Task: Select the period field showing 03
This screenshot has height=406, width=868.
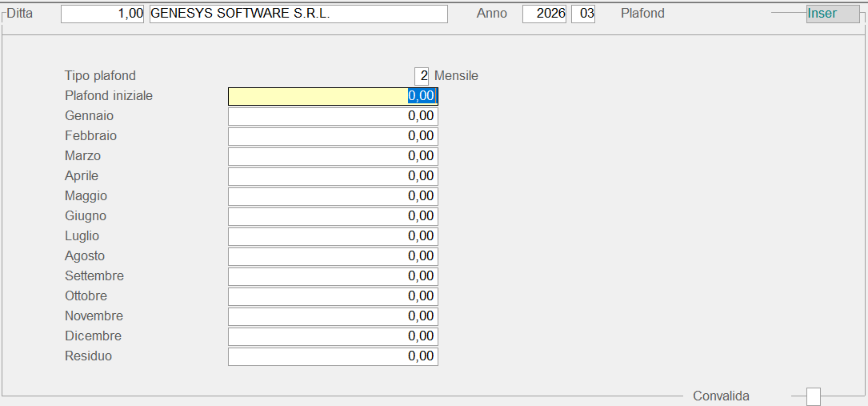Action: click(x=583, y=14)
